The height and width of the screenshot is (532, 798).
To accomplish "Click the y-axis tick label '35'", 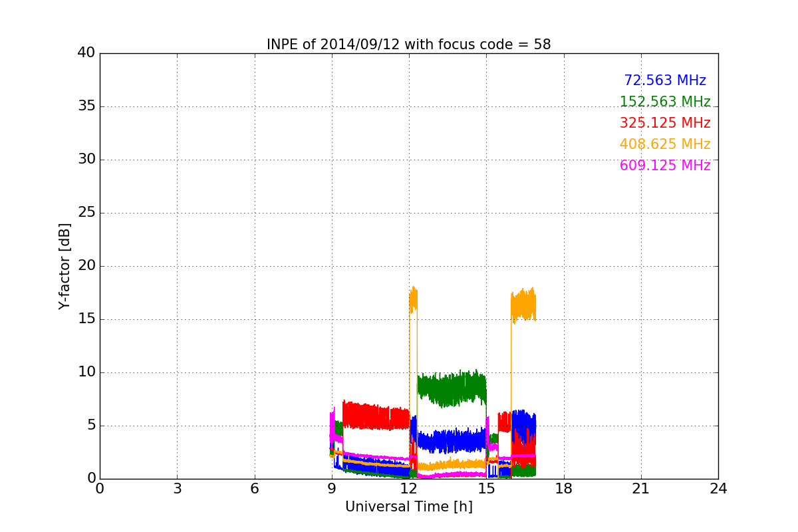I will click(86, 106).
